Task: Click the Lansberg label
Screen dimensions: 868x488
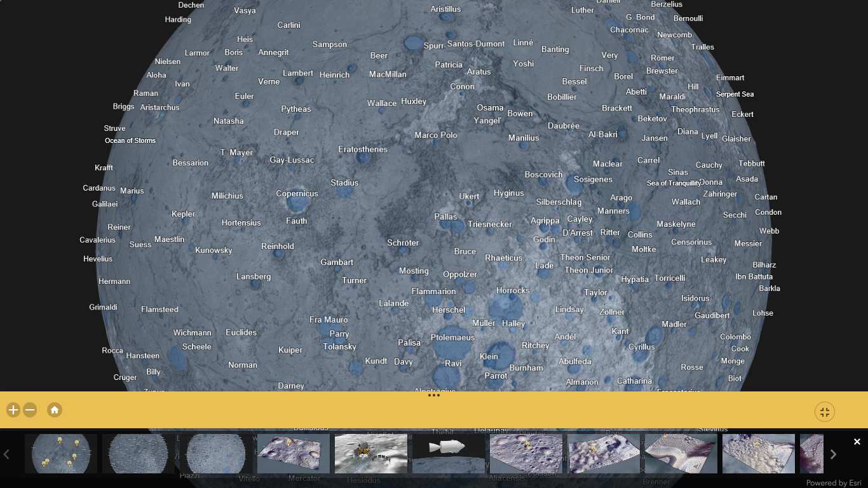Action: point(254,276)
